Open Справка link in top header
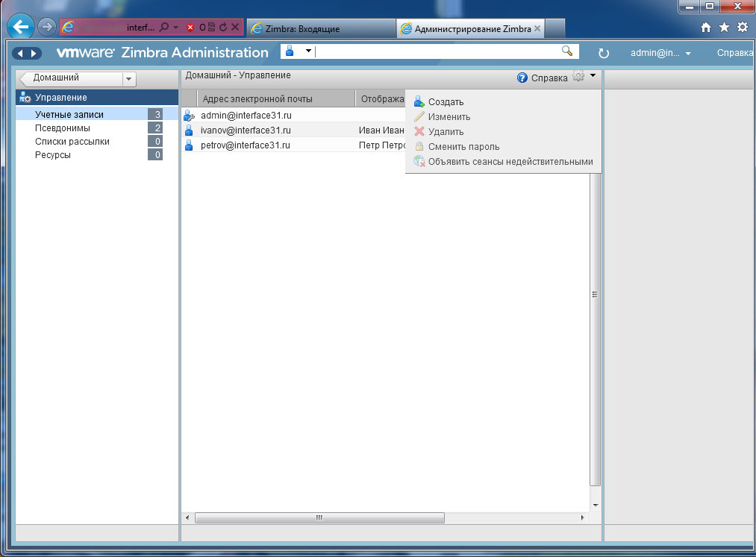756x557 pixels. [735, 53]
